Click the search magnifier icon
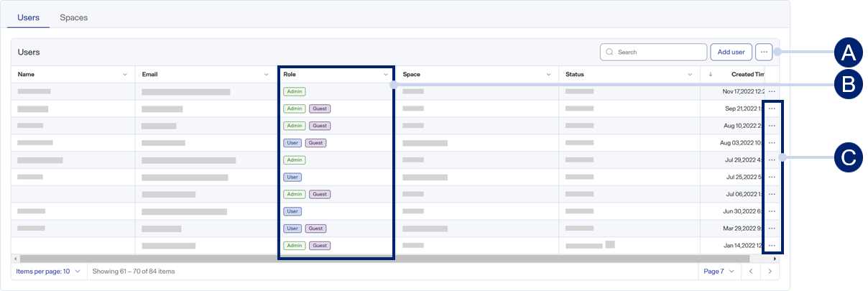The image size is (868, 291). pos(610,52)
